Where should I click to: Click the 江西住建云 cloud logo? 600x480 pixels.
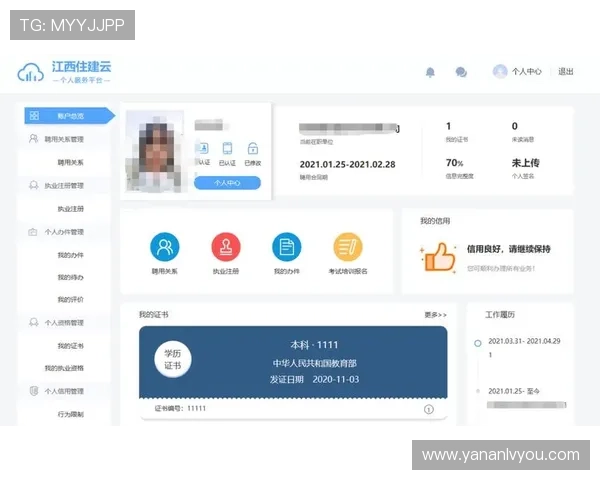(x=31, y=73)
